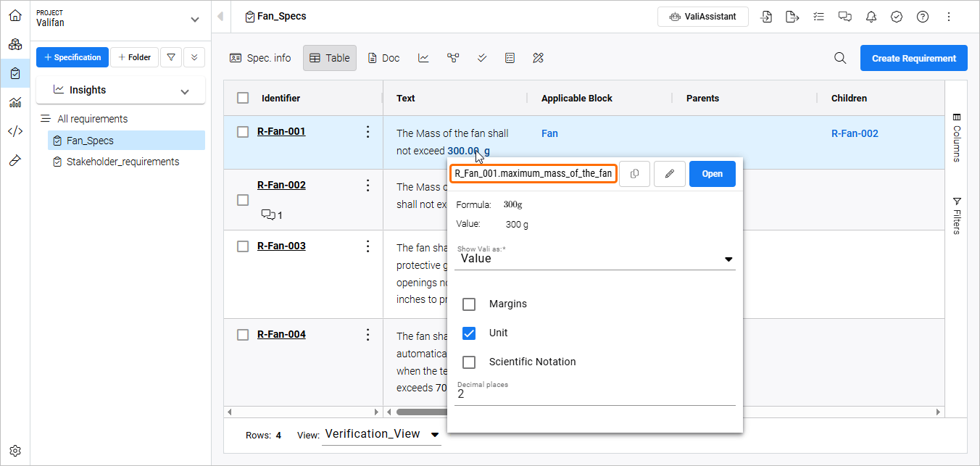The image size is (980, 466).
Task: Open the help question mark icon
Action: [923, 17]
